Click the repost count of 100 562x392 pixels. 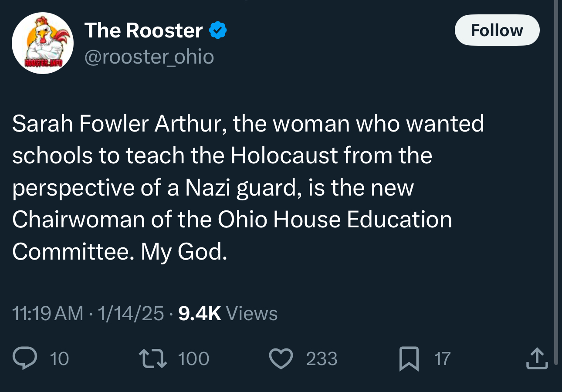pyautogui.click(x=193, y=358)
